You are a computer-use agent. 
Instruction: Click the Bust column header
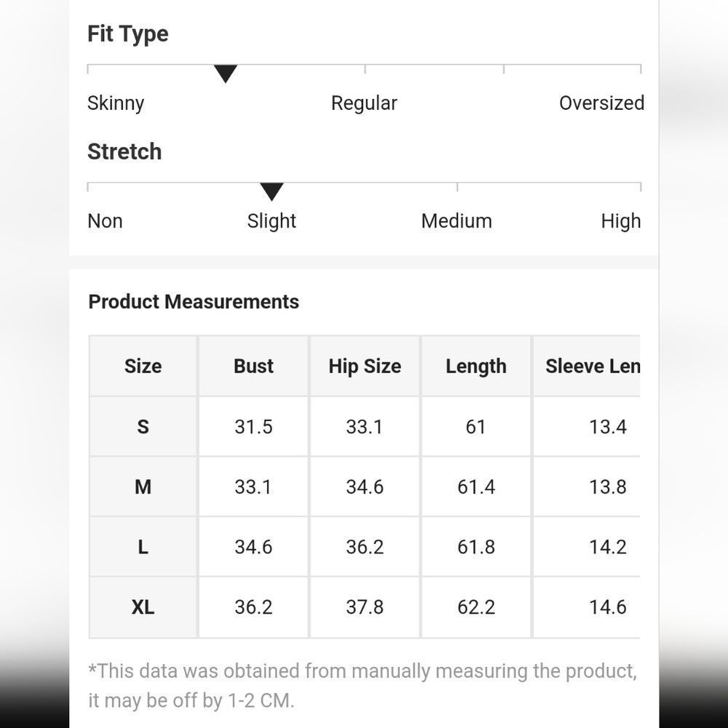(253, 366)
